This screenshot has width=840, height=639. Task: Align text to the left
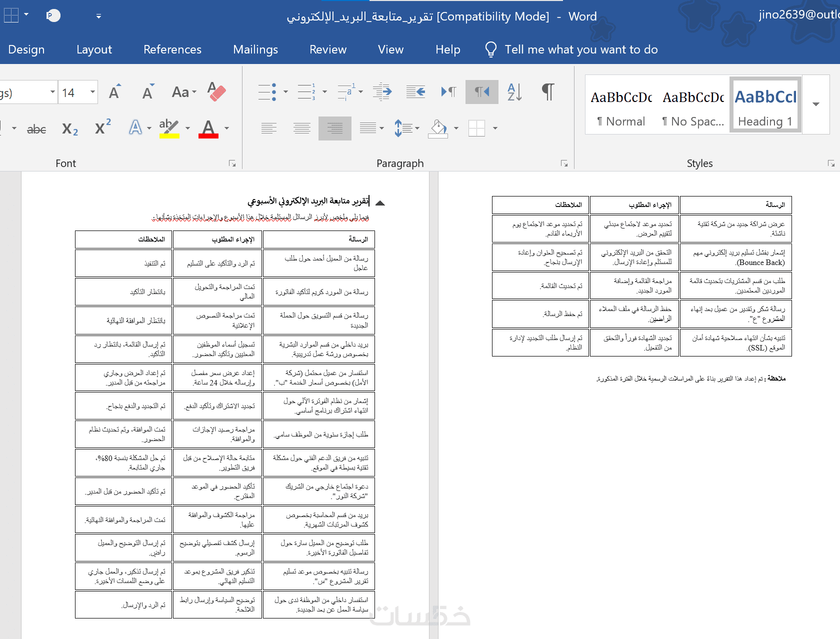pyautogui.click(x=269, y=128)
